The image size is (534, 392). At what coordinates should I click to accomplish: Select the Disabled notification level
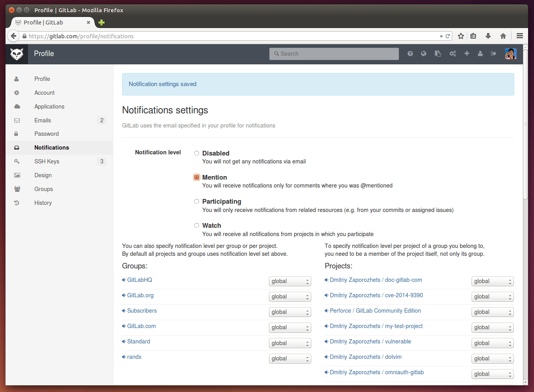pyautogui.click(x=196, y=153)
